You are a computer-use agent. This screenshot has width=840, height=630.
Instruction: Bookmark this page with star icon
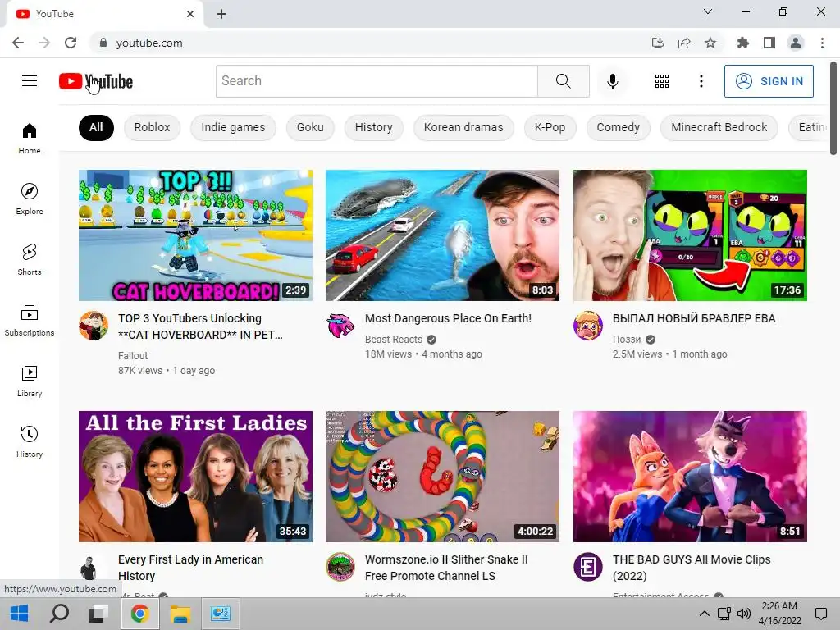710,43
